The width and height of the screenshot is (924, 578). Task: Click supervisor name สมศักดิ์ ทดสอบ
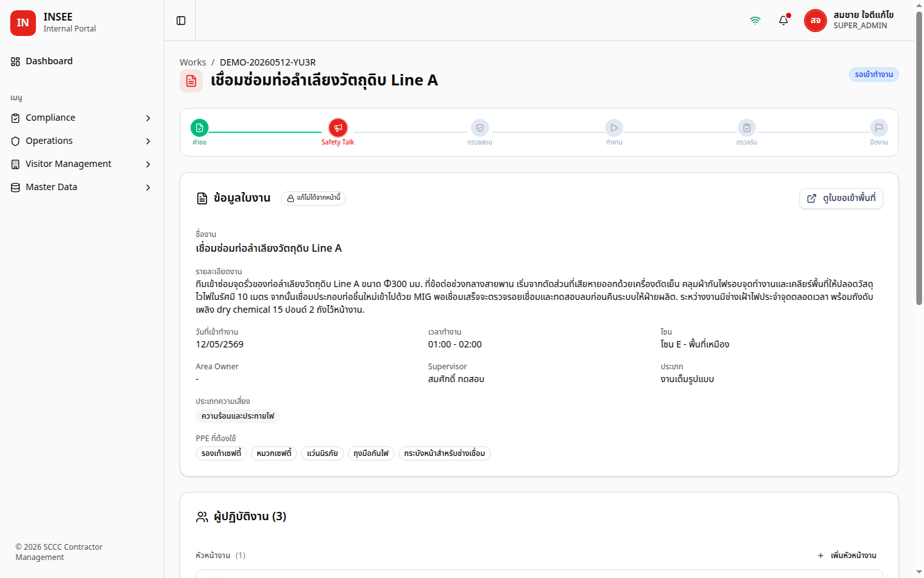tap(456, 379)
